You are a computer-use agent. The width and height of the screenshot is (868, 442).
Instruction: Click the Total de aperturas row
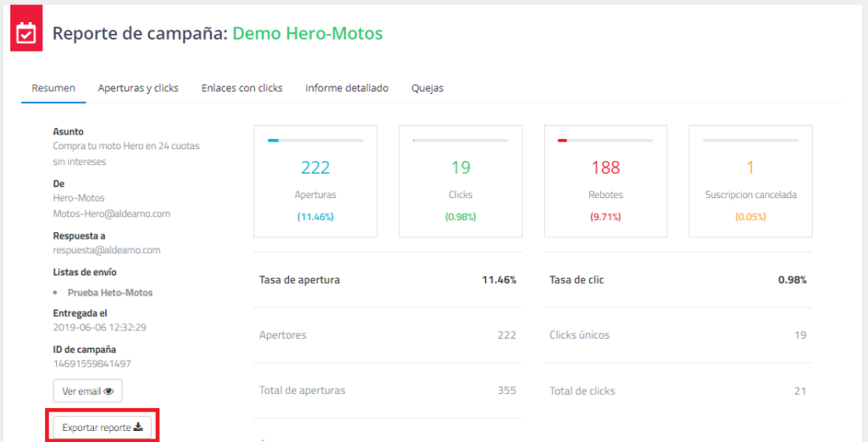(387, 390)
